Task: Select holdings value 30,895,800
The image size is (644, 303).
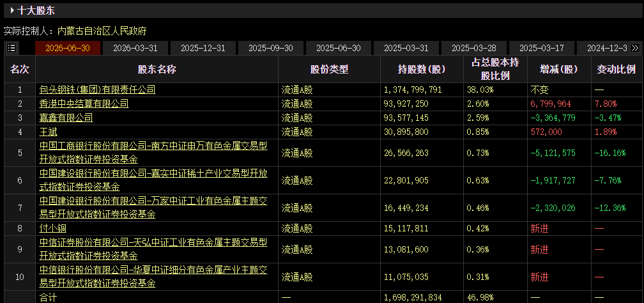Action: click(x=406, y=132)
